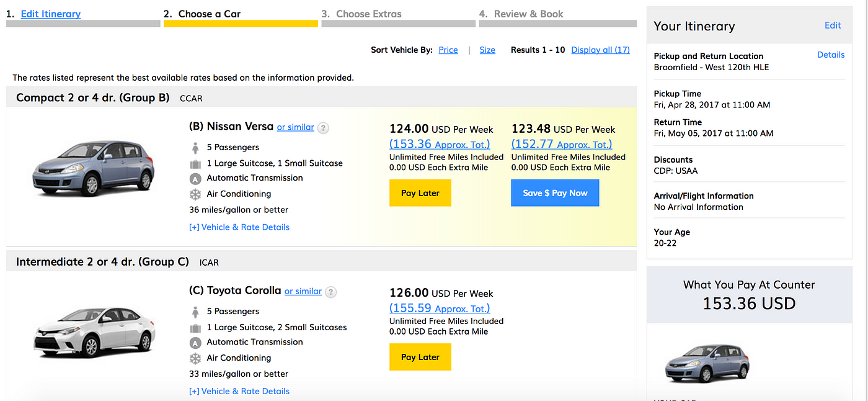Open 'or similar' link next to Nissan Versa
This screenshot has height=401, width=868.
click(x=296, y=127)
